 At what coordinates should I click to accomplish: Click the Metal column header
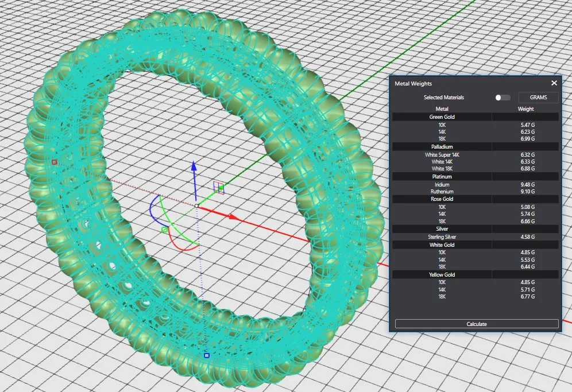pyautogui.click(x=442, y=108)
